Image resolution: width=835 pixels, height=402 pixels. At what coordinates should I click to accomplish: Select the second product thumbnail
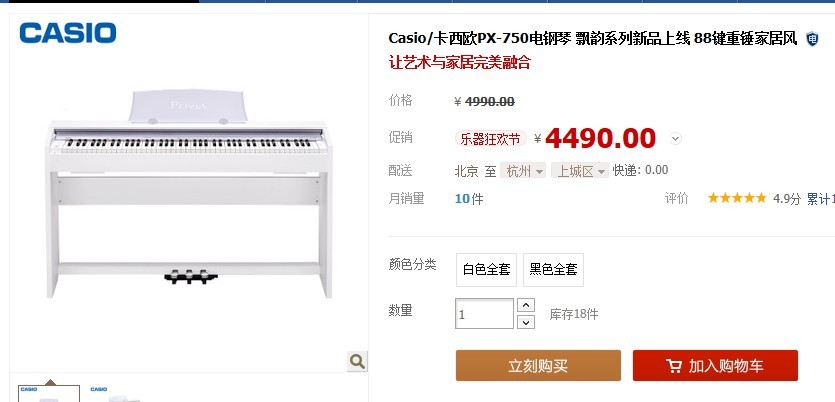coord(118,393)
